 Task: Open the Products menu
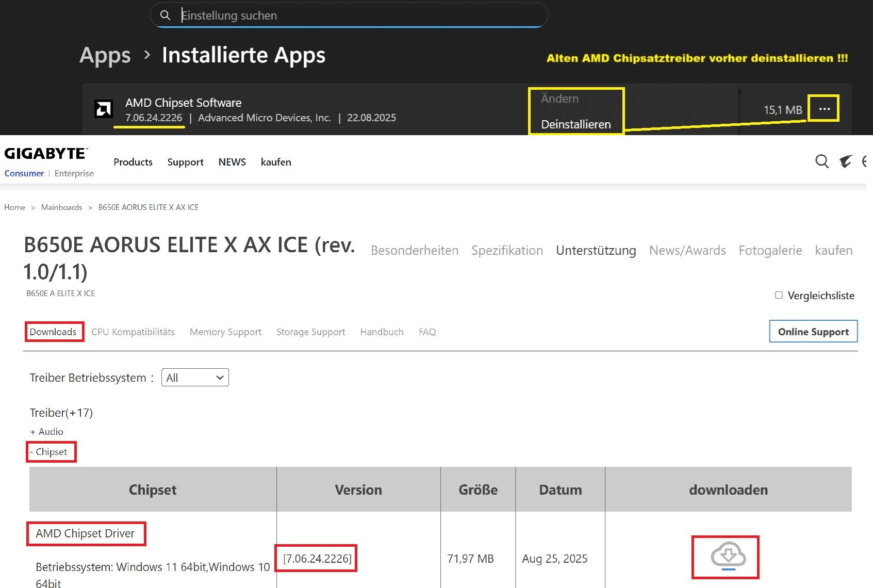(x=133, y=162)
